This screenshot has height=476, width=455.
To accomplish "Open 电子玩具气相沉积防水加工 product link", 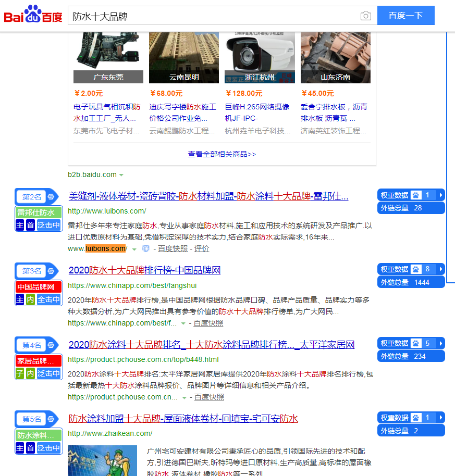I will [x=107, y=112].
